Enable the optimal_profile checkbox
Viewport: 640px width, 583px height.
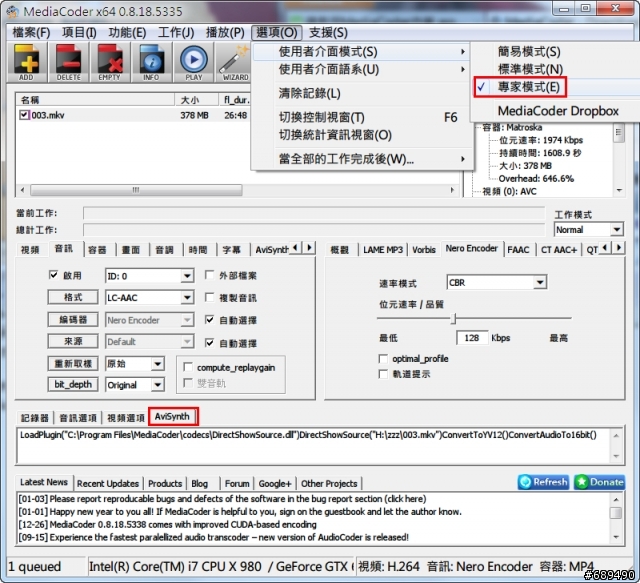[x=383, y=359]
